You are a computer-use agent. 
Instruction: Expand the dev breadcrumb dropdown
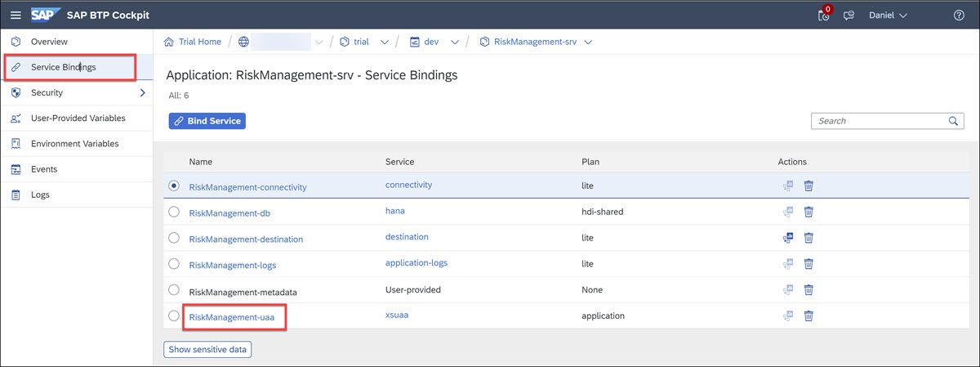point(455,43)
